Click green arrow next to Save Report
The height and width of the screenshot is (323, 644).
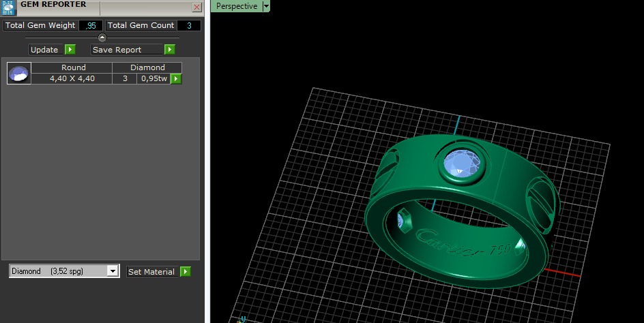pos(170,50)
